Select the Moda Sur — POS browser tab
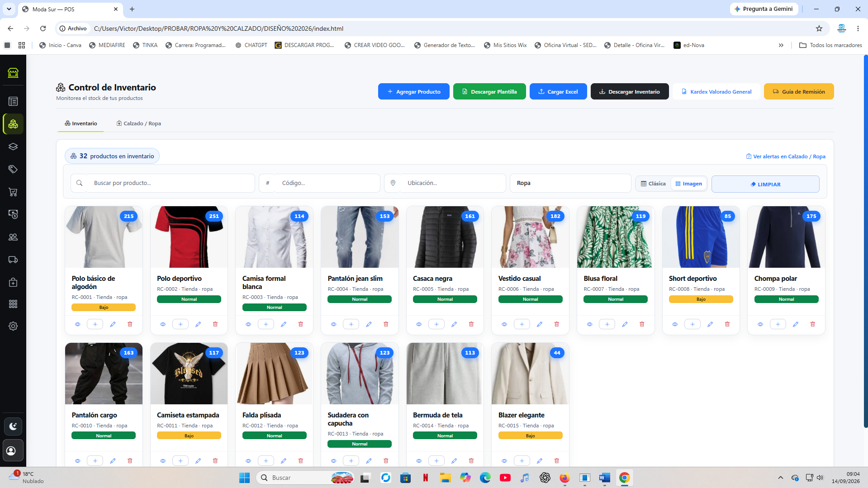The image size is (868, 488). click(70, 9)
